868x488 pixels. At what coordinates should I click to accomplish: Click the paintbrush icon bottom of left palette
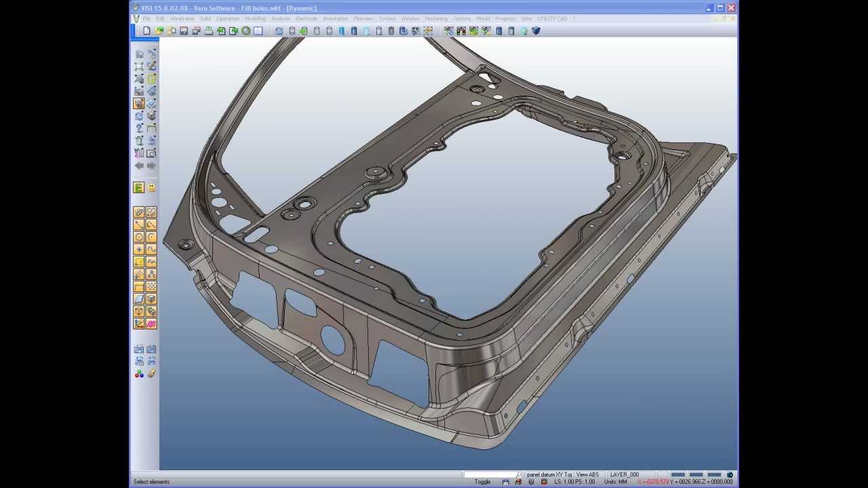click(x=151, y=373)
